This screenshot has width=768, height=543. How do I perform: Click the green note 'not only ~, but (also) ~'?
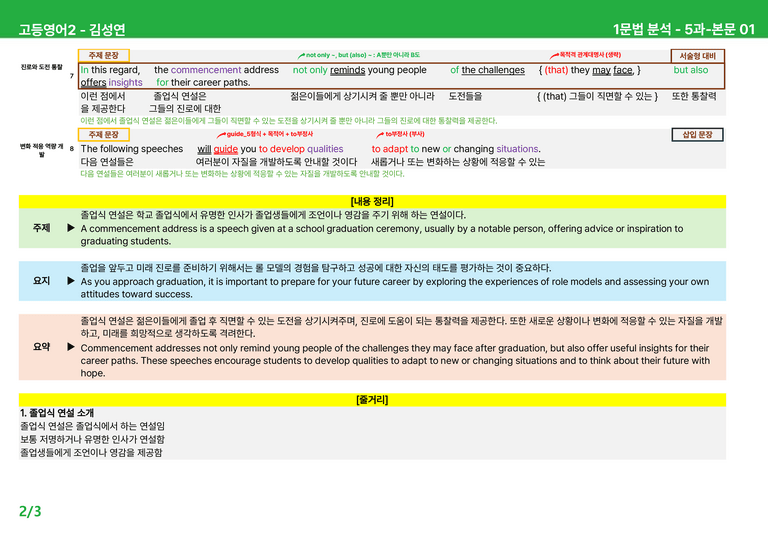pos(359,55)
